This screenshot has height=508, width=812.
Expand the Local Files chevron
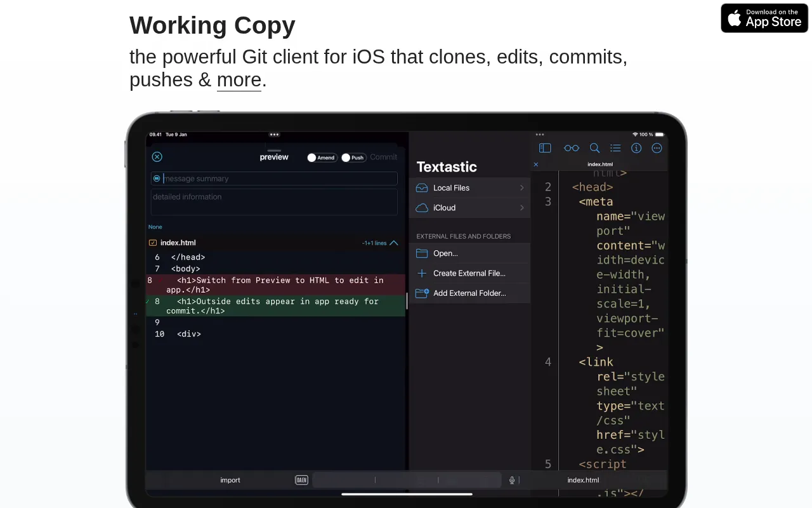521,188
